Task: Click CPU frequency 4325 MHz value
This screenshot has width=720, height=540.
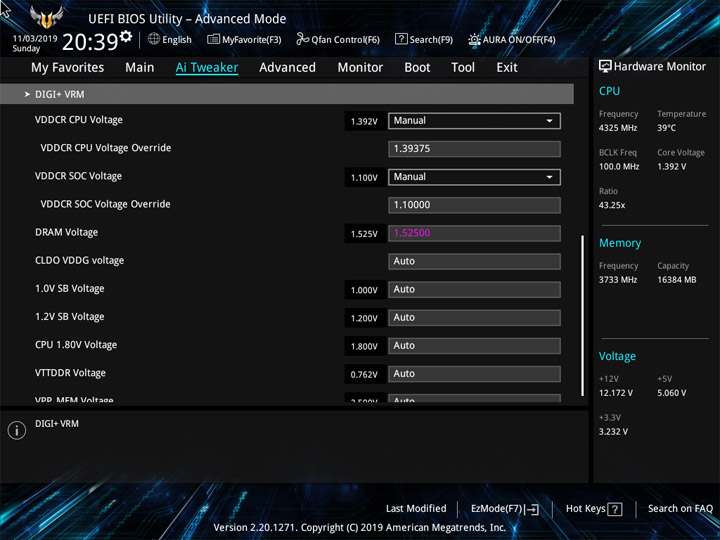Action: [x=618, y=128]
